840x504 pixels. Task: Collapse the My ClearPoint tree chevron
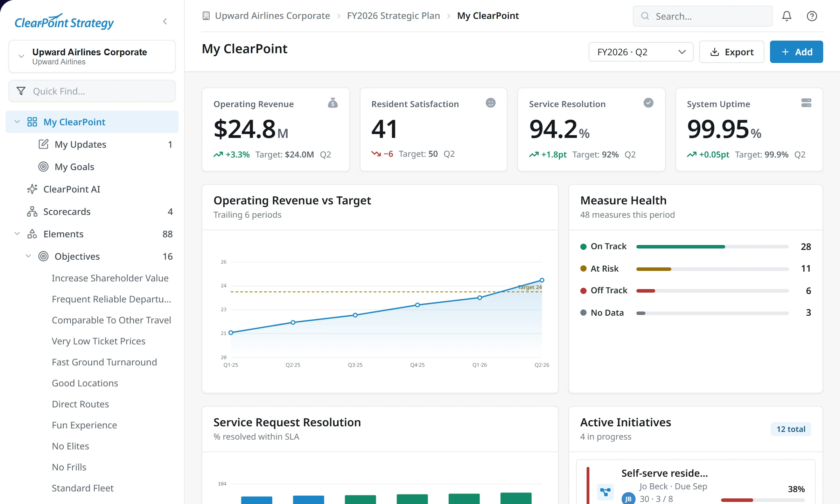17,122
